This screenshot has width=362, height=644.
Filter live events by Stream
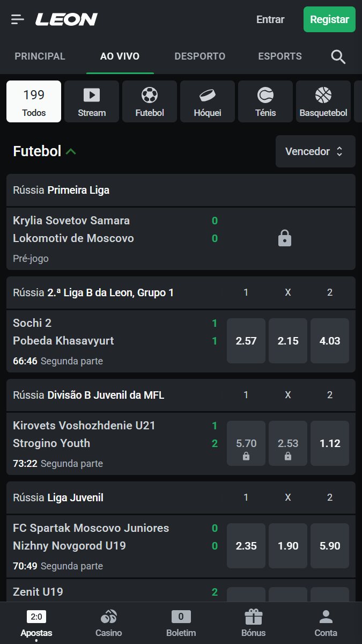click(x=92, y=101)
